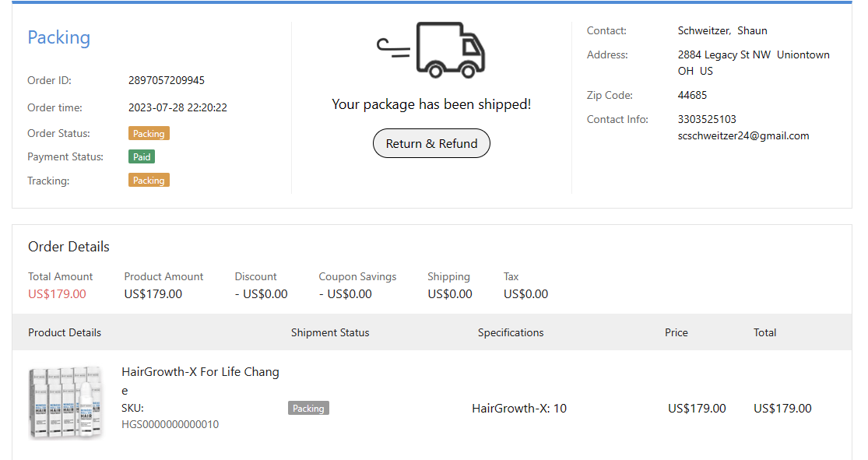Click the contact phone number 3303525103
The width and height of the screenshot is (868, 460).
coord(707,119)
